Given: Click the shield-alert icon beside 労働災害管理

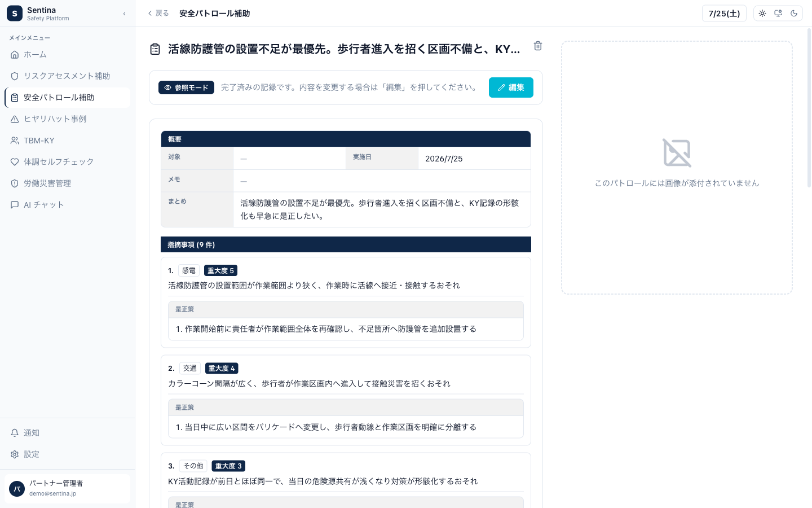Looking at the screenshot, I should pos(15,183).
